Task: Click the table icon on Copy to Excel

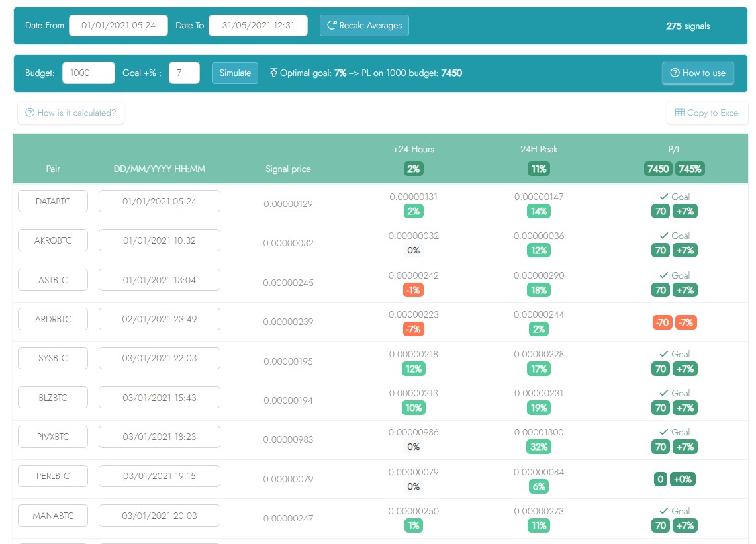Action: coord(680,113)
